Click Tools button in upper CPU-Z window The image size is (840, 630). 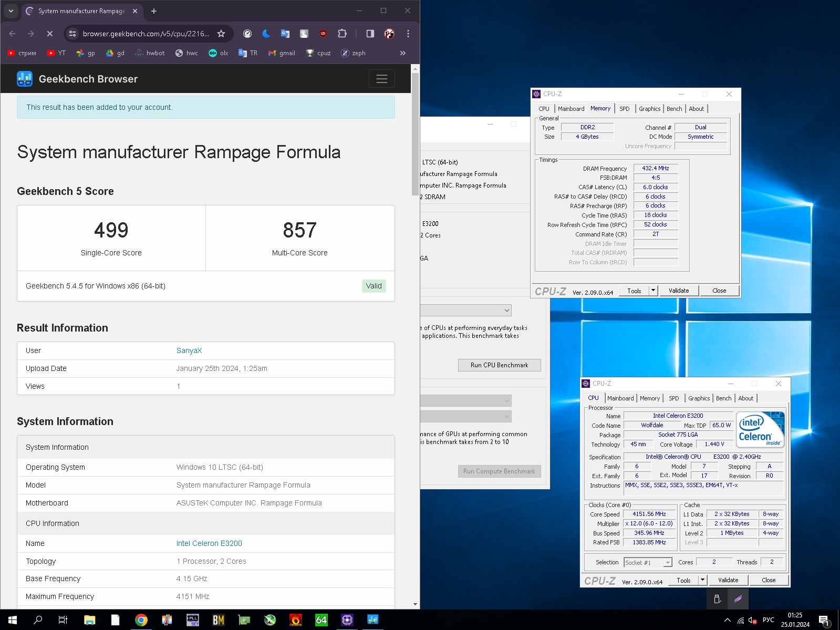point(634,291)
